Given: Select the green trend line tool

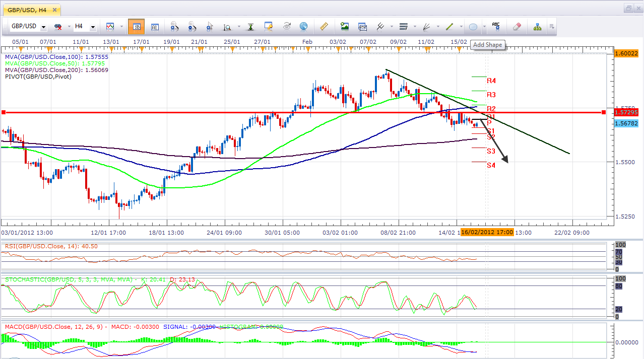Looking at the screenshot, I should (x=449, y=26).
